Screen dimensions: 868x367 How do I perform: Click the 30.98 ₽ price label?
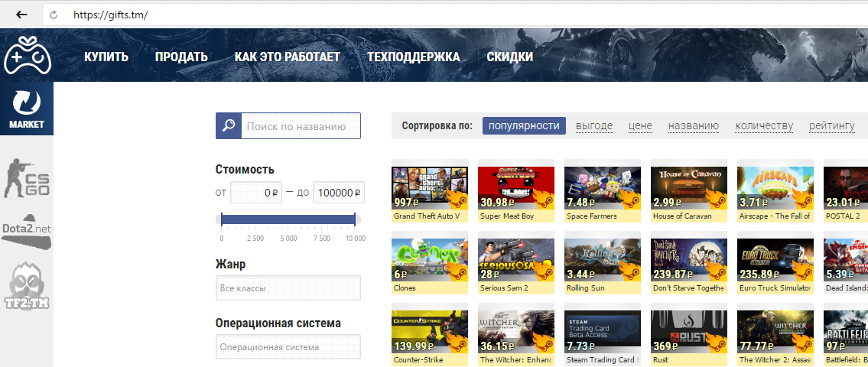click(502, 202)
